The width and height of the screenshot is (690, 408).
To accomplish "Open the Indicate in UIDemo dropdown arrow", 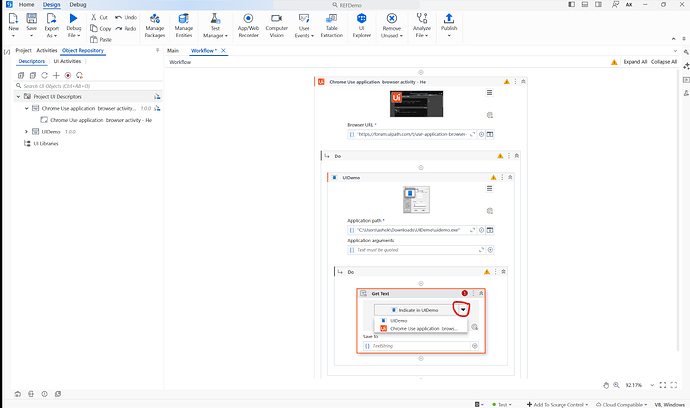I will [x=462, y=310].
